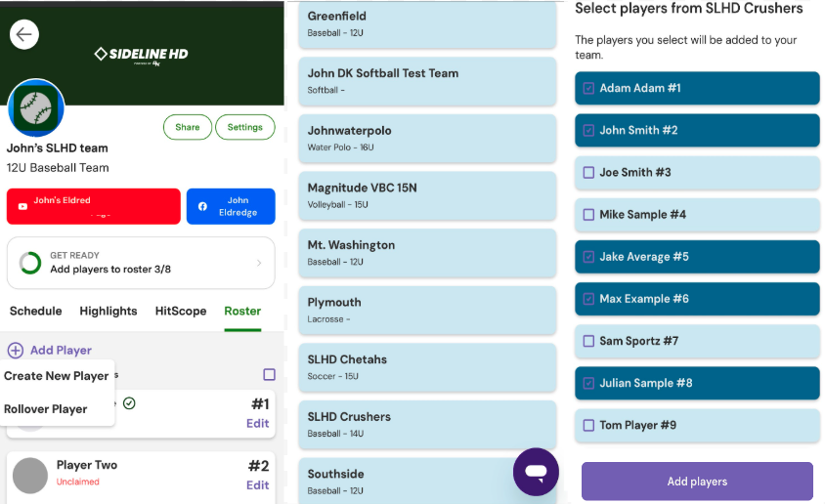The width and height of the screenshot is (825, 504).
Task: Open the HitScope tab
Action: pyautogui.click(x=181, y=311)
